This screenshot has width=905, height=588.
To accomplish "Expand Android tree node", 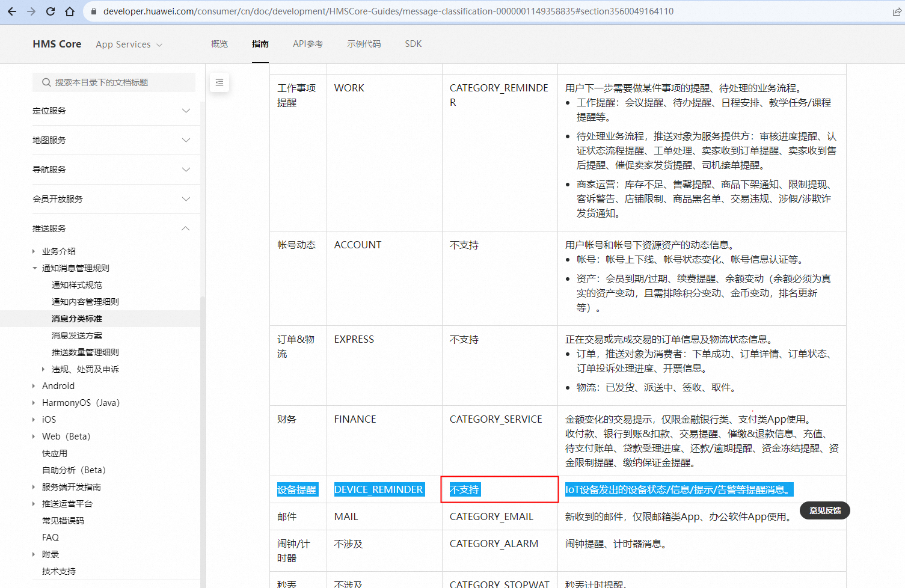I will [x=34, y=386].
